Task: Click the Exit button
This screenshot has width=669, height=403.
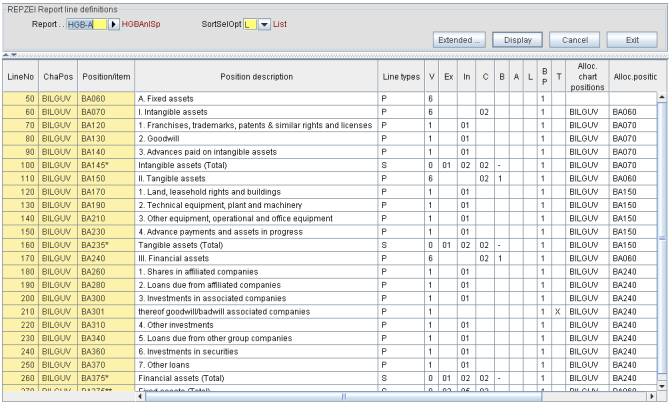Action: (632, 40)
